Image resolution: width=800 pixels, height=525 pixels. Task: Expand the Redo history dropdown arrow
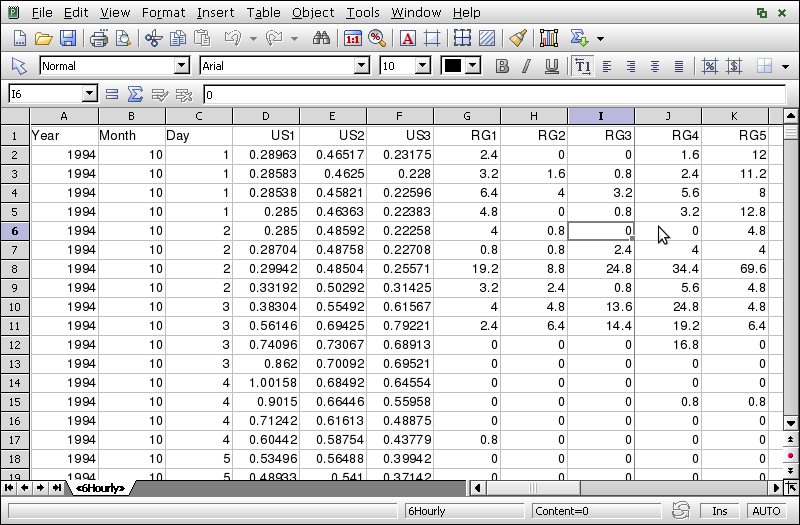tap(294, 38)
